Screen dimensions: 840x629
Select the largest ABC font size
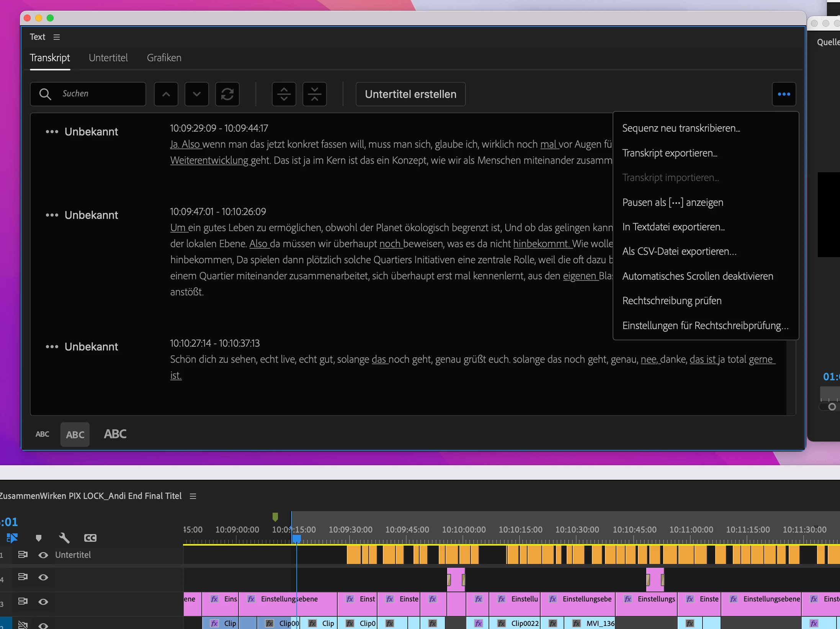115,434
